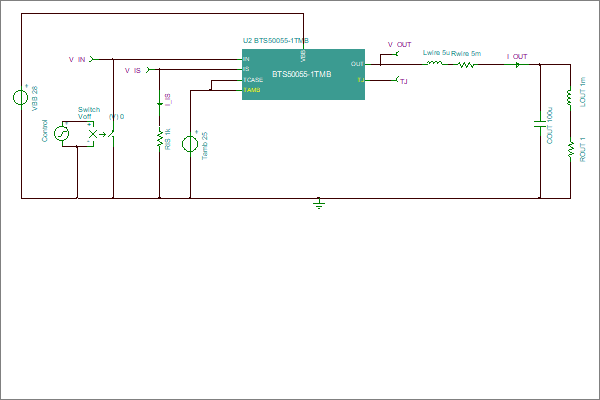Viewport: 600px width, 400px height.
Task: Click the I_IS current probe arrow
Action: [x=160, y=103]
